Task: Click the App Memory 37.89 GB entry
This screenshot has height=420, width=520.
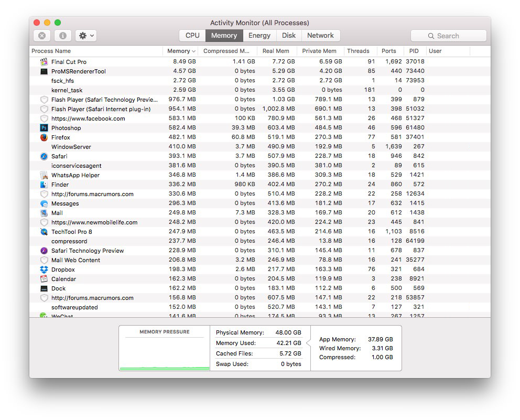Action: pyautogui.click(x=356, y=339)
